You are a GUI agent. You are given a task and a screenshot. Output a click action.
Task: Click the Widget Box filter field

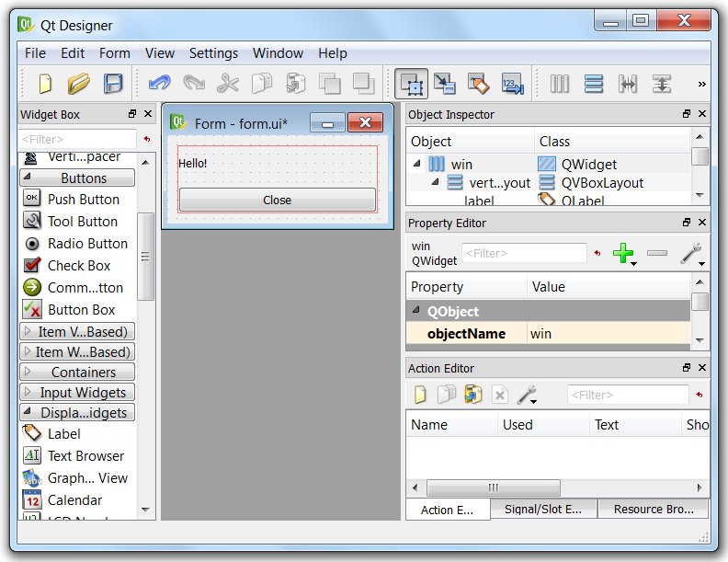pos(77,139)
